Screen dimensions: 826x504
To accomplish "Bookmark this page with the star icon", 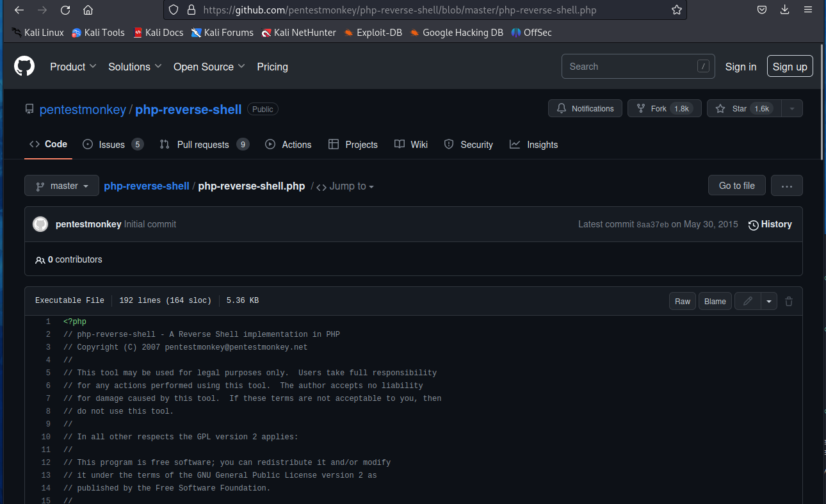I will click(677, 10).
